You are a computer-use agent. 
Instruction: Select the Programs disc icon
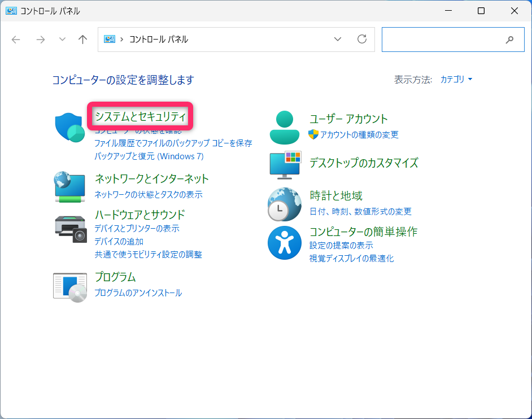(70, 286)
